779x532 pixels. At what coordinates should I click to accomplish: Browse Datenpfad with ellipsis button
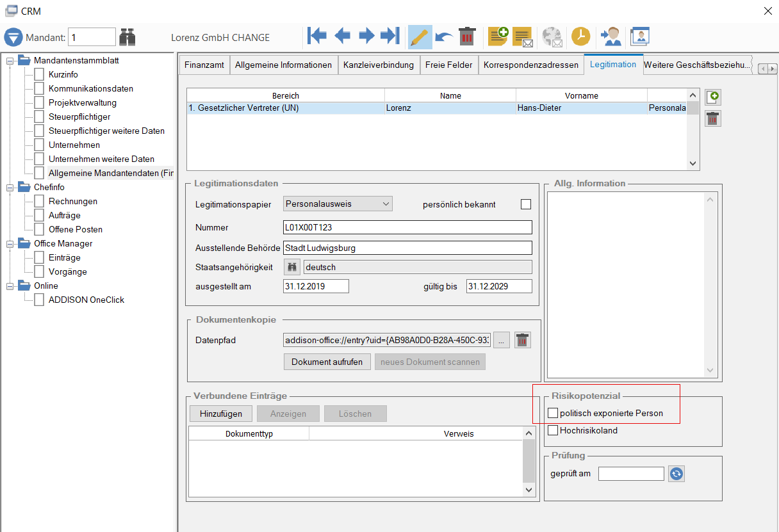point(502,341)
